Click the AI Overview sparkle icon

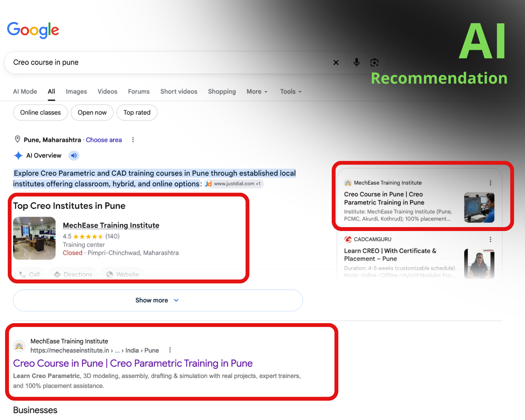(x=18, y=156)
